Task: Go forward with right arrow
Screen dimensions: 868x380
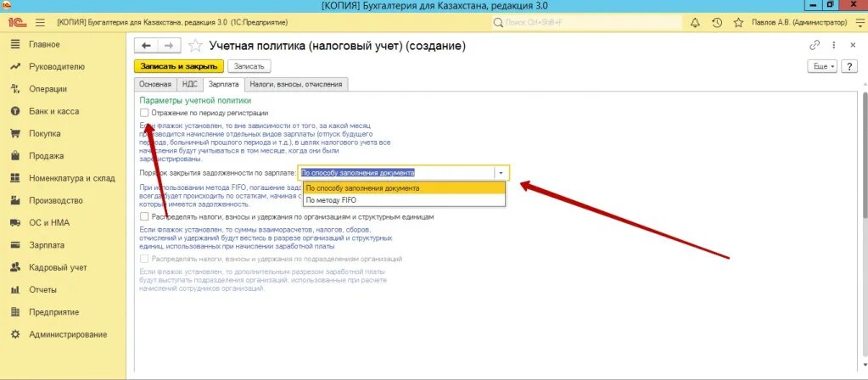Action: coord(170,46)
